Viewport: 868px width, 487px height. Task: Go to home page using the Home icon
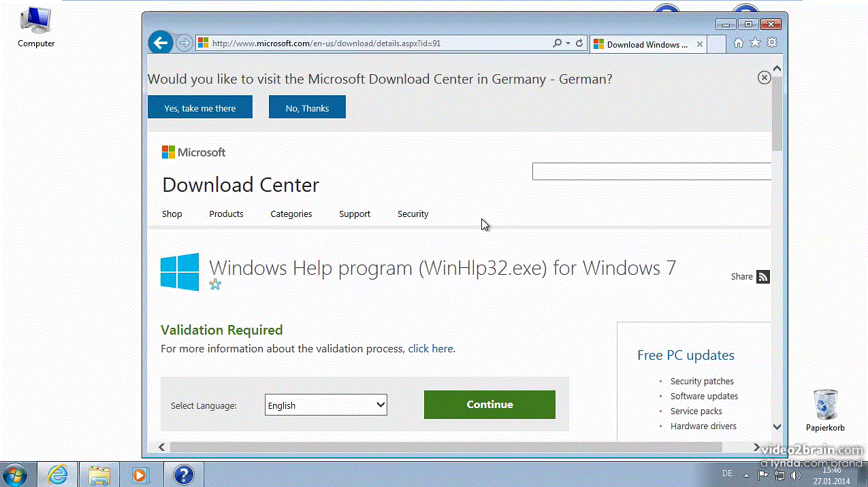pyautogui.click(x=739, y=42)
